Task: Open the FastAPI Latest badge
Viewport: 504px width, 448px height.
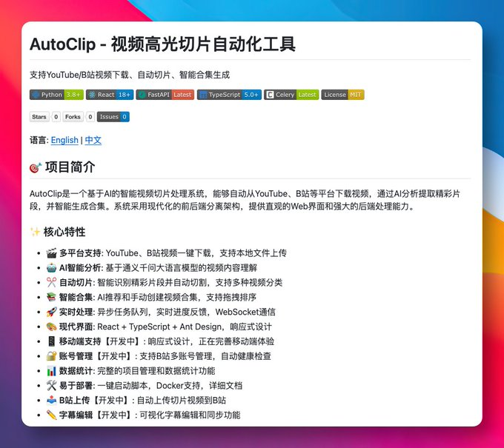Action: tap(165, 95)
